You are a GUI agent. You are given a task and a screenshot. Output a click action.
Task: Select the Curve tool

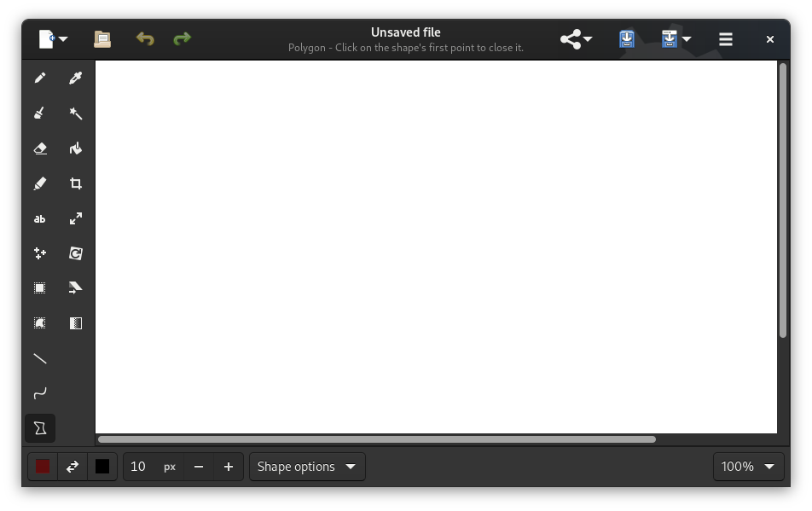40,393
